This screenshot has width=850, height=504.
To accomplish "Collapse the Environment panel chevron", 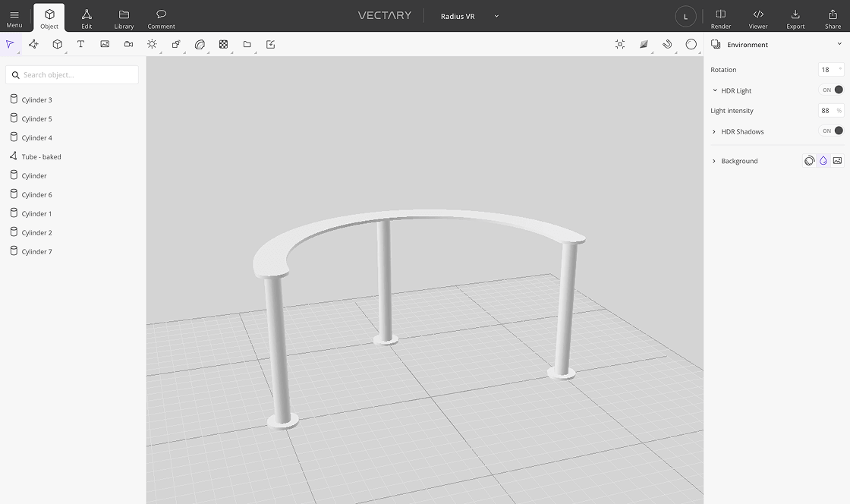I will click(x=839, y=44).
